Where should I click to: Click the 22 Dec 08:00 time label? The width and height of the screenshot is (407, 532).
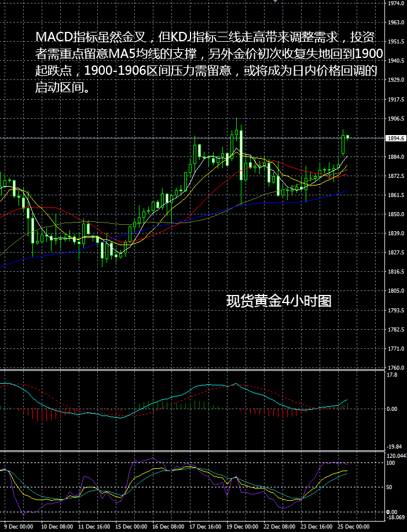pos(280,527)
